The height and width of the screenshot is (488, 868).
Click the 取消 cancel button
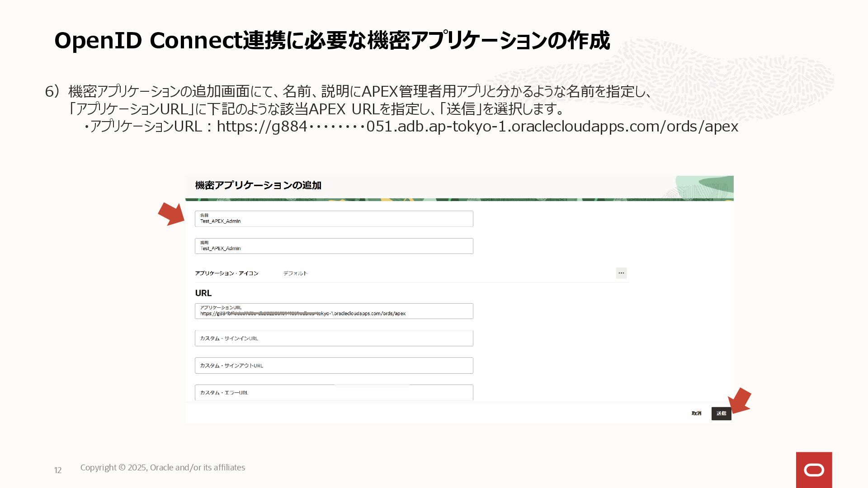pyautogui.click(x=696, y=413)
